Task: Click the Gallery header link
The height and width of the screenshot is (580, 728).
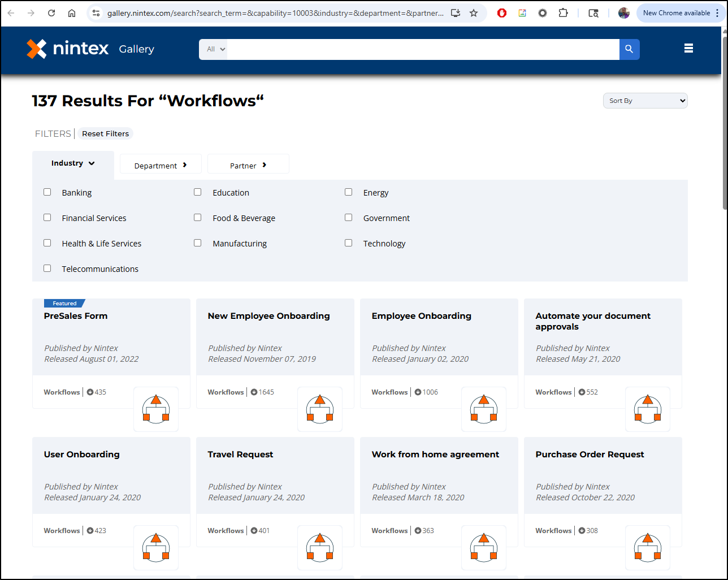Action: (136, 49)
